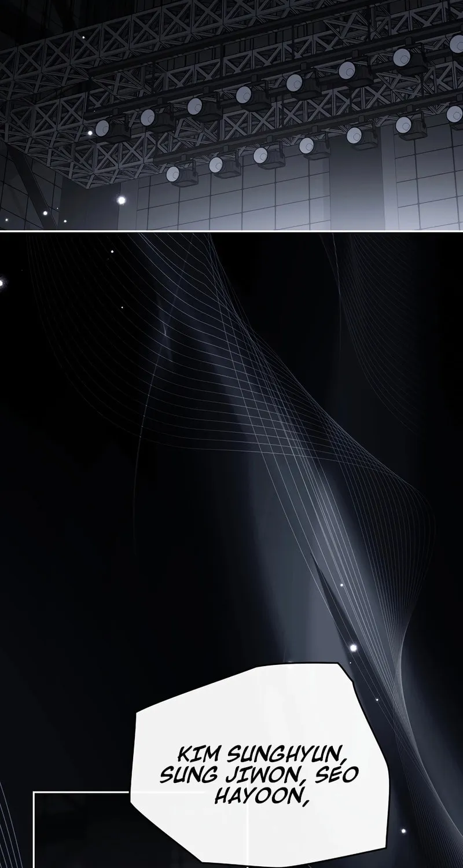Click the bright glowing orb below the truss
The image size is (463, 868).
(x=121, y=200)
